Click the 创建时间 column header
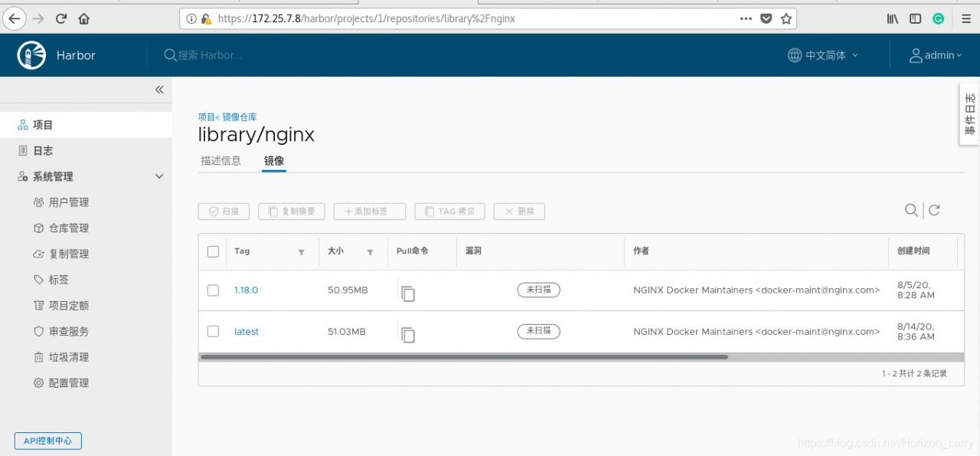Viewport: 980px width, 456px height. point(914,251)
